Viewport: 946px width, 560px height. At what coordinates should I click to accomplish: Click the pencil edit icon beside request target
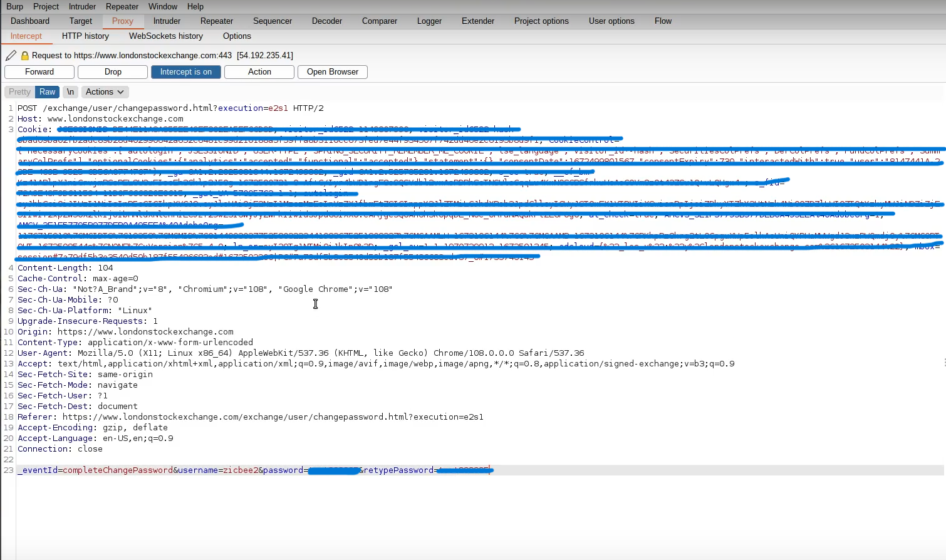tap(11, 55)
